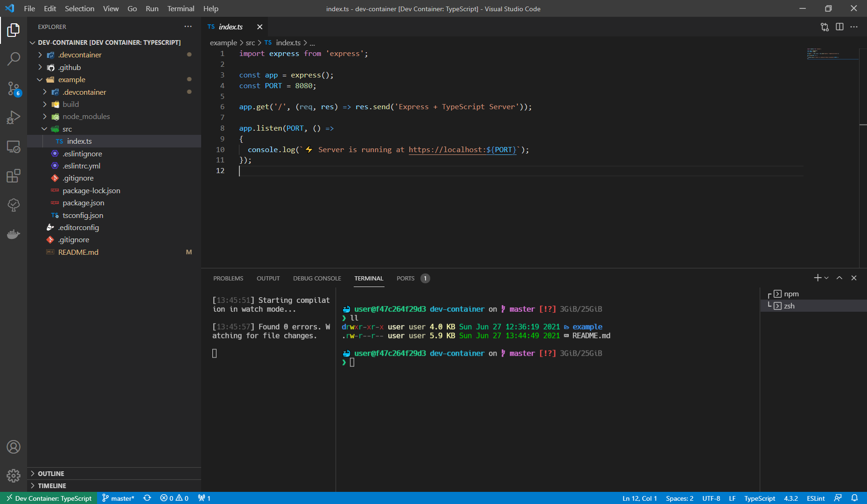Maximize the panel size with the up chevron
Image resolution: width=867 pixels, height=504 pixels.
(x=839, y=278)
